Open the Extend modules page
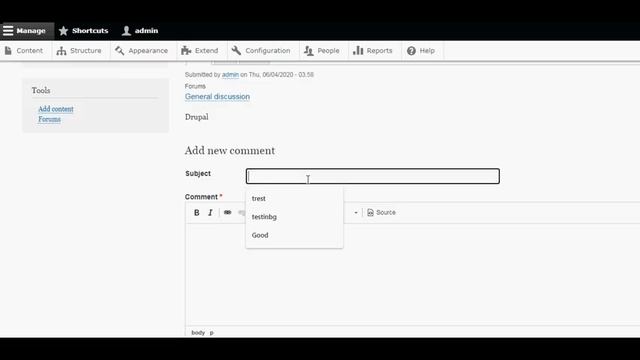Screen dimensions: 640x360 click(x=200, y=51)
